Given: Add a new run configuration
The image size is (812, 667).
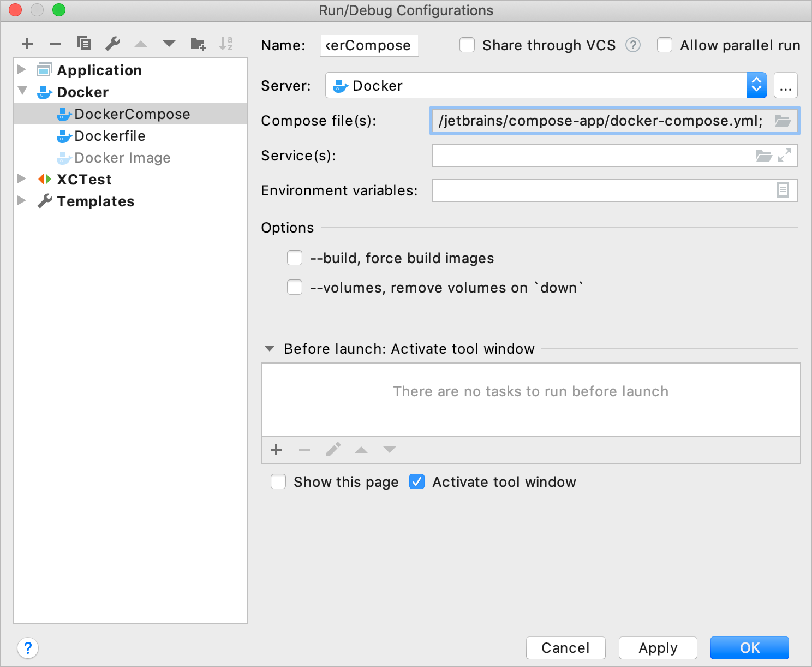Looking at the screenshot, I should point(27,44).
